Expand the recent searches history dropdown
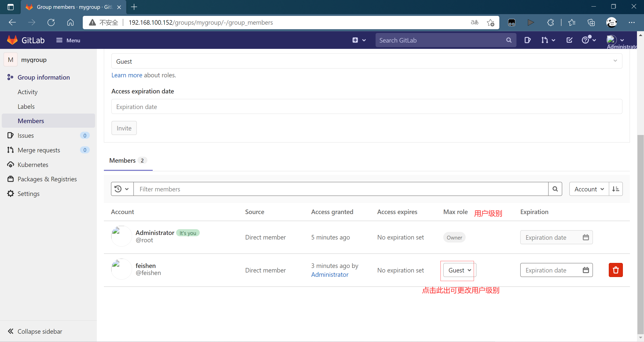This screenshot has height=342, width=644. tap(122, 189)
